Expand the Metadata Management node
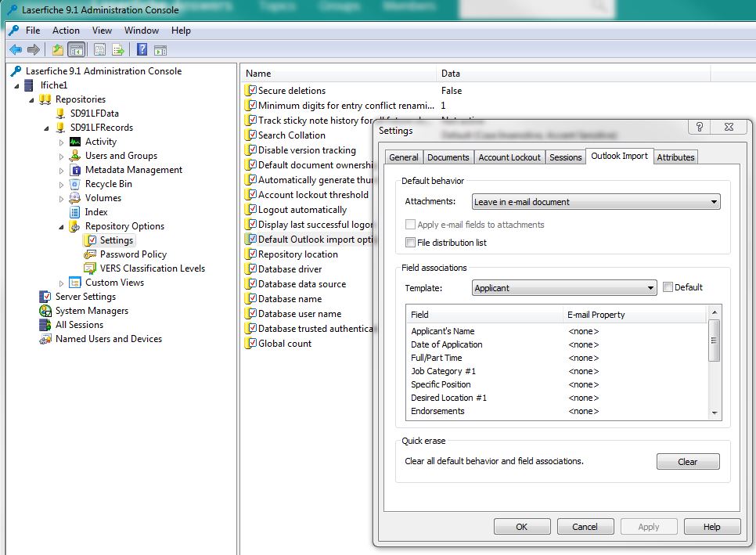Image resolution: width=756 pixels, height=555 pixels. tap(61, 170)
